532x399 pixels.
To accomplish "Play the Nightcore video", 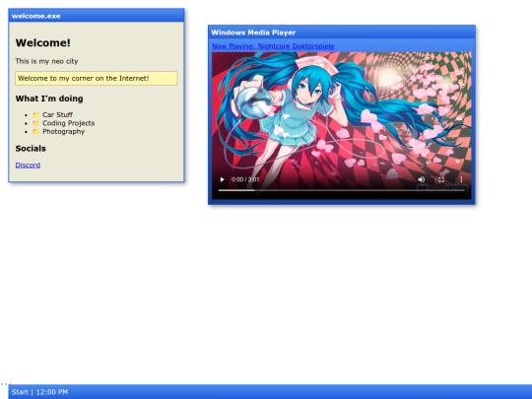I will coord(222,179).
